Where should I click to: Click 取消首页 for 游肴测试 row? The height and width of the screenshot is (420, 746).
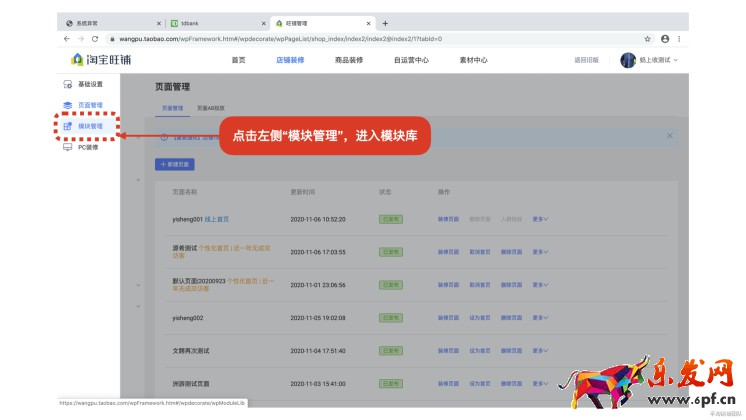coord(478,252)
